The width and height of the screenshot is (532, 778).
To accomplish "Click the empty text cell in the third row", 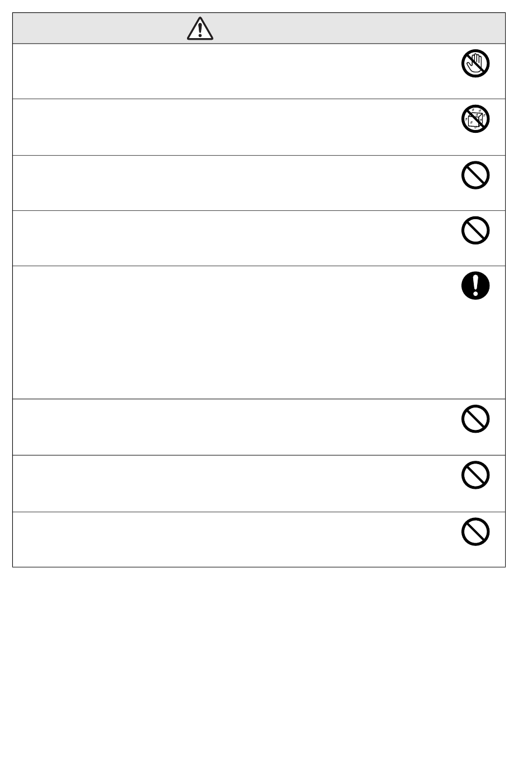I will pyautogui.click(x=232, y=183).
